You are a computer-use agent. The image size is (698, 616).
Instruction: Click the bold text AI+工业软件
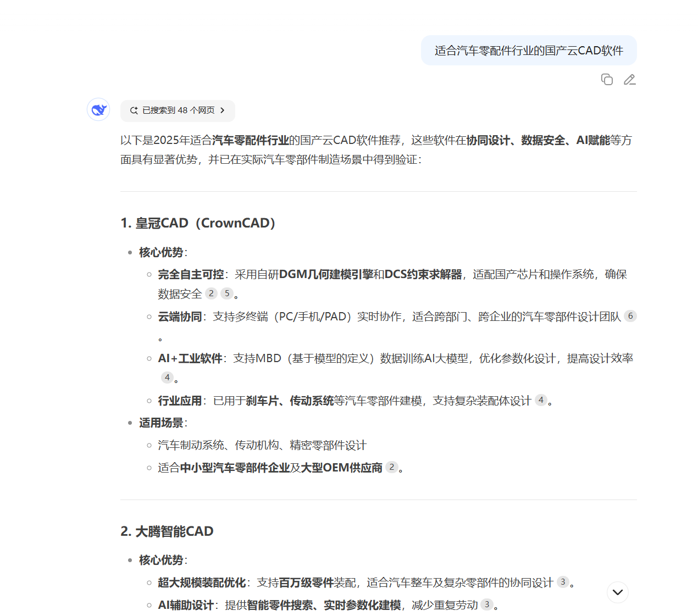click(x=190, y=358)
